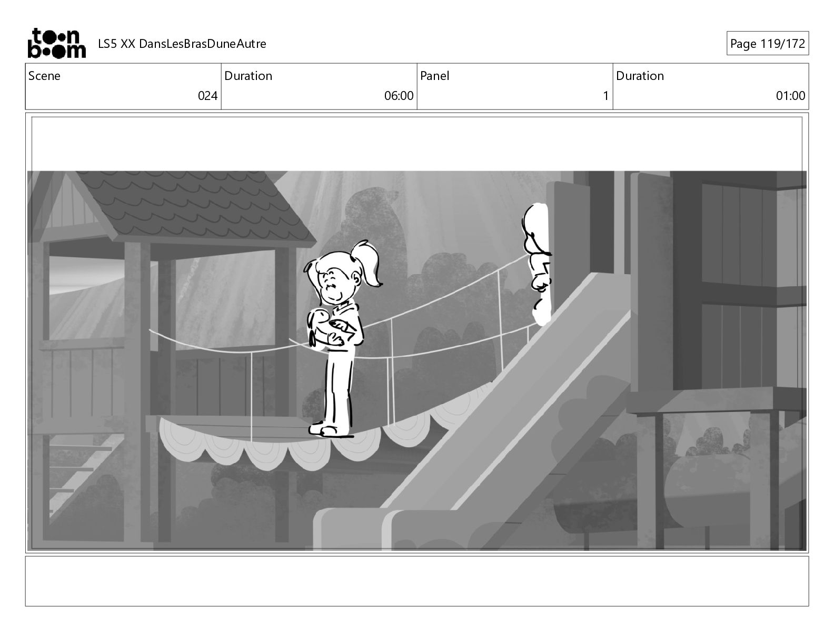Click the Panel label text
Image resolution: width=834 pixels, height=644 pixels.
435,76
